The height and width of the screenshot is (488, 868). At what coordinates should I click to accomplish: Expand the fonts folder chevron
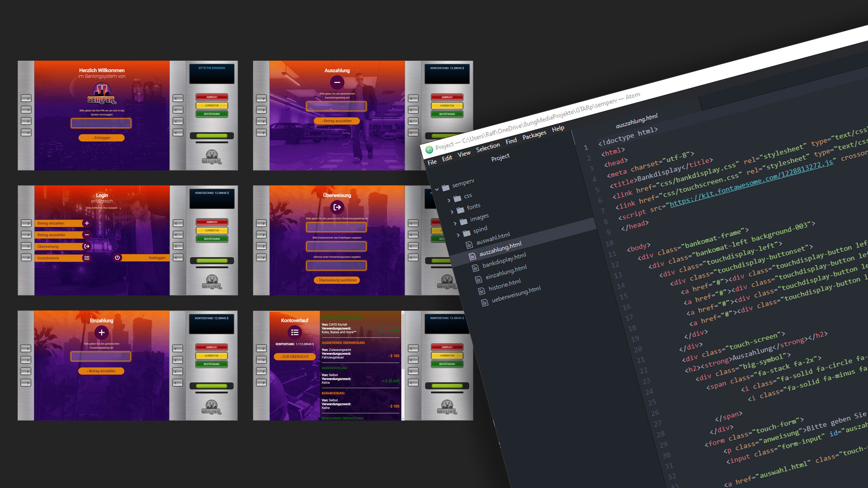click(452, 212)
